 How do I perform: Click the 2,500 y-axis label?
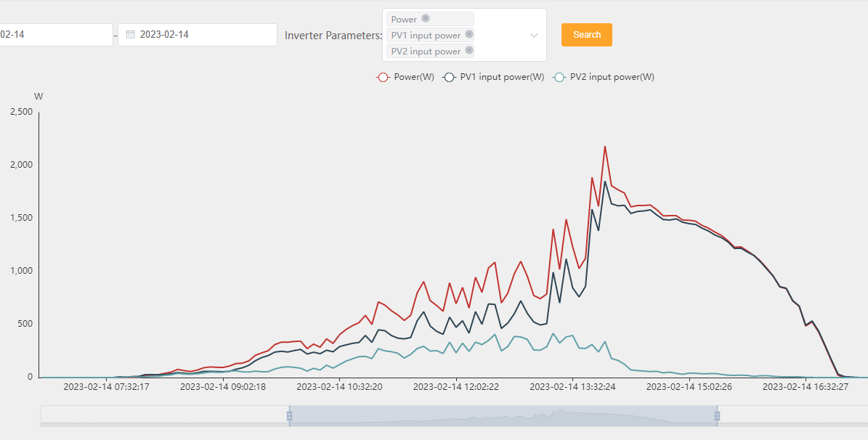(x=22, y=112)
